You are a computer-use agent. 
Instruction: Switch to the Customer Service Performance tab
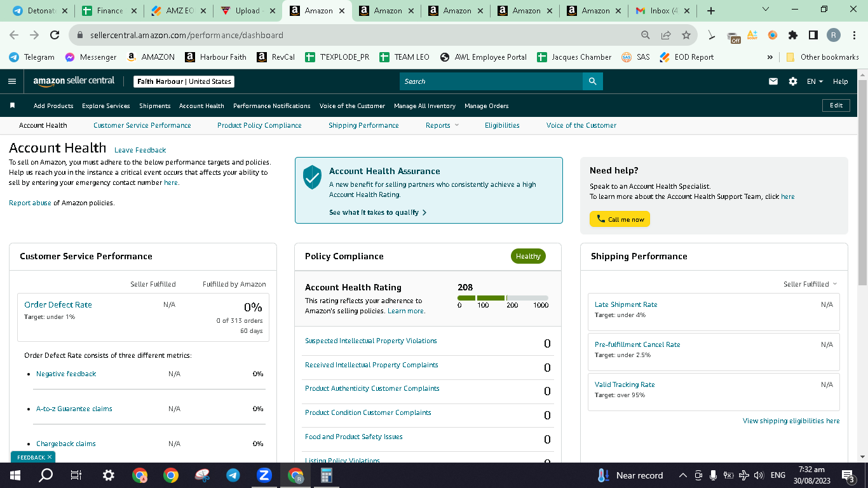pyautogui.click(x=142, y=125)
